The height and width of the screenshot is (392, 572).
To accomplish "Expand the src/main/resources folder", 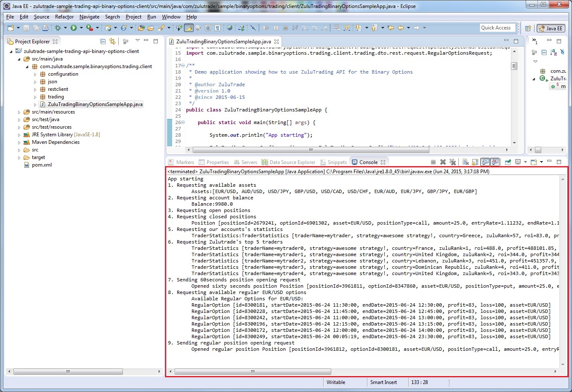I will (19, 112).
